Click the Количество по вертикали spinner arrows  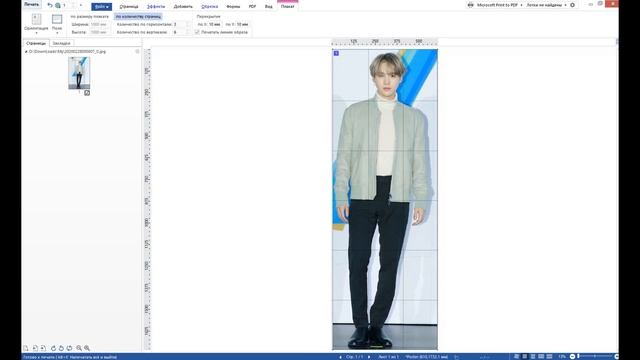click(188, 32)
